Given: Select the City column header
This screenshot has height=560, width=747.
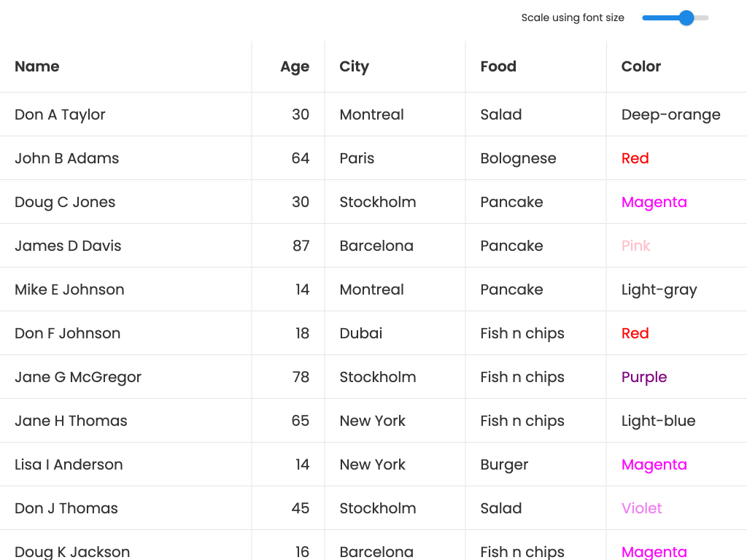Looking at the screenshot, I should (355, 66).
